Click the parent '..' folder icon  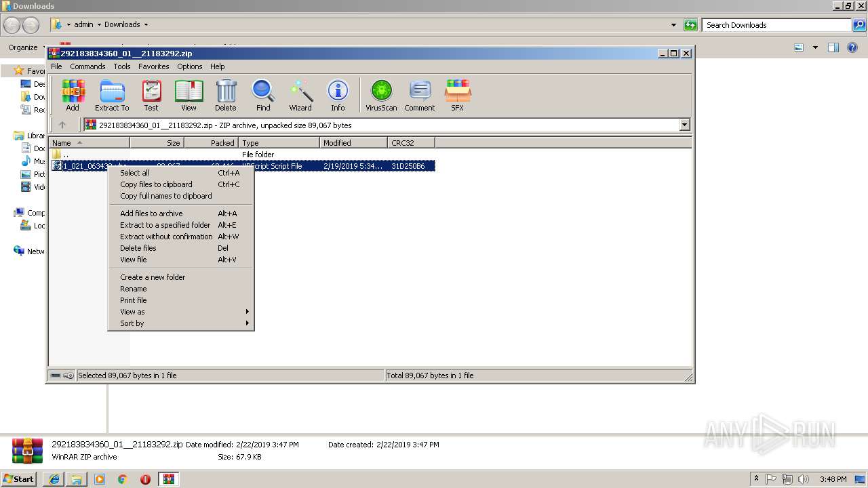coord(57,155)
